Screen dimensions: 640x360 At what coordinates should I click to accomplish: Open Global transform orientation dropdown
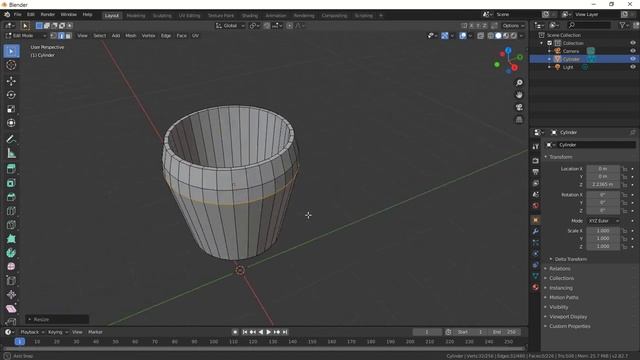(230, 26)
